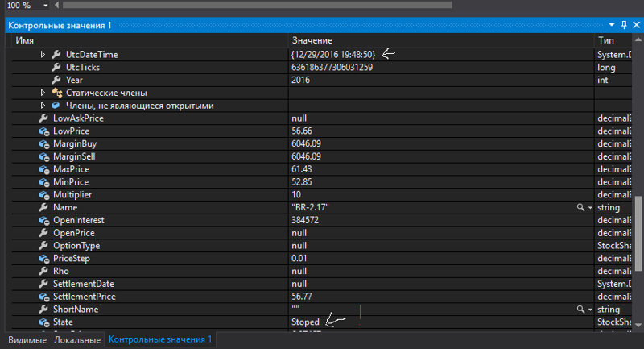Image resolution: width=644 pixels, height=349 pixels.
Task: Click the wrench icon beside UtcTicks
Action: (x=56, y=68)
